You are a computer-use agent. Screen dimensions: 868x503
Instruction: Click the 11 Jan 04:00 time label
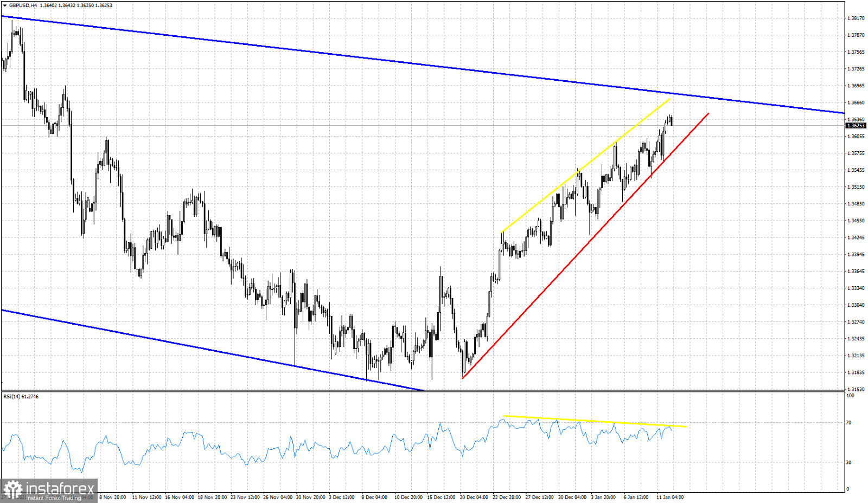[670, 497]
